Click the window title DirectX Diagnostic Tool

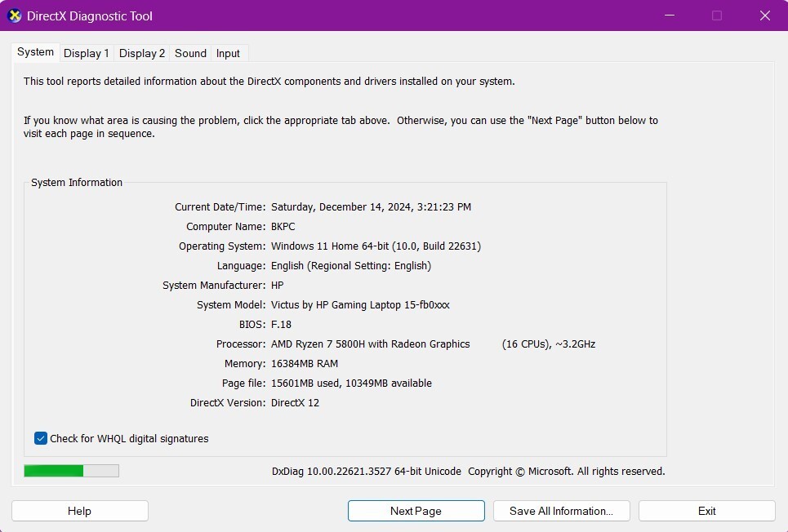point(90,16)
